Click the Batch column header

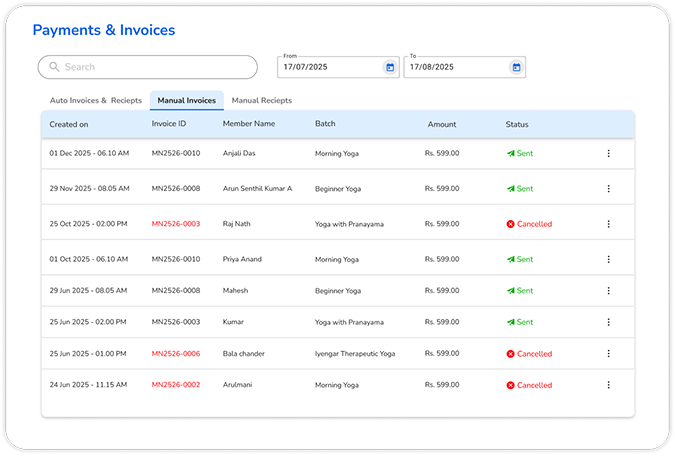(x=325, y=124)
